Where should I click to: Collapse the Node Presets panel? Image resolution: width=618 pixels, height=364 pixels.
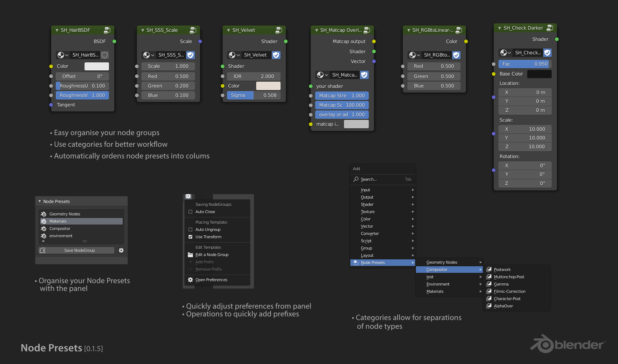click(40, 201)
